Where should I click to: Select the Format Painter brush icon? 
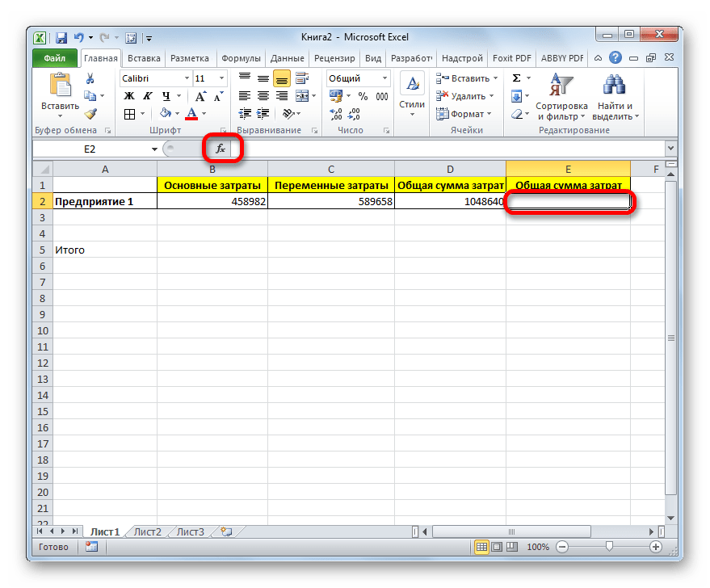click(x=90, y=114)
